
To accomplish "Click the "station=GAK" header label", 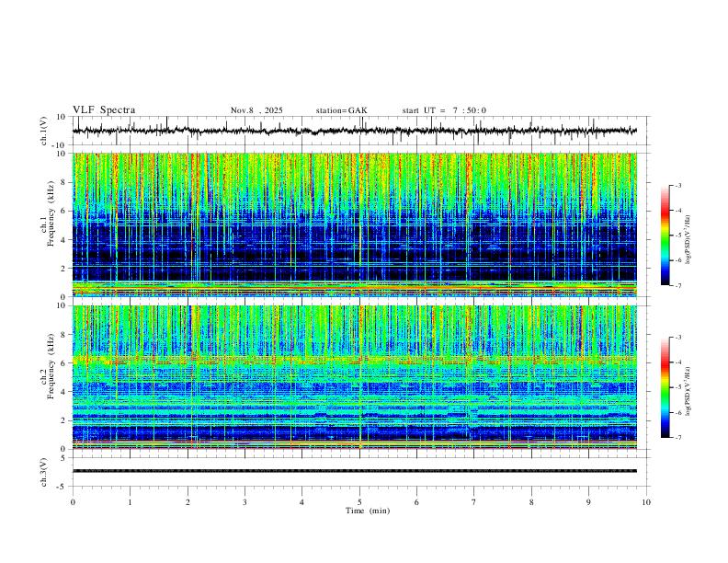I will click(x=341, y=110).
